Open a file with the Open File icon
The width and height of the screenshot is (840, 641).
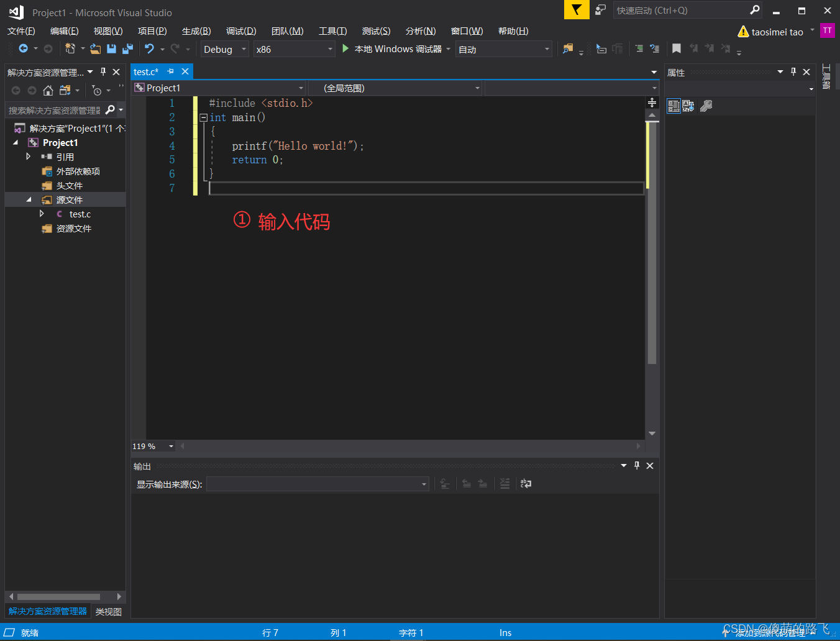[96, 49]
